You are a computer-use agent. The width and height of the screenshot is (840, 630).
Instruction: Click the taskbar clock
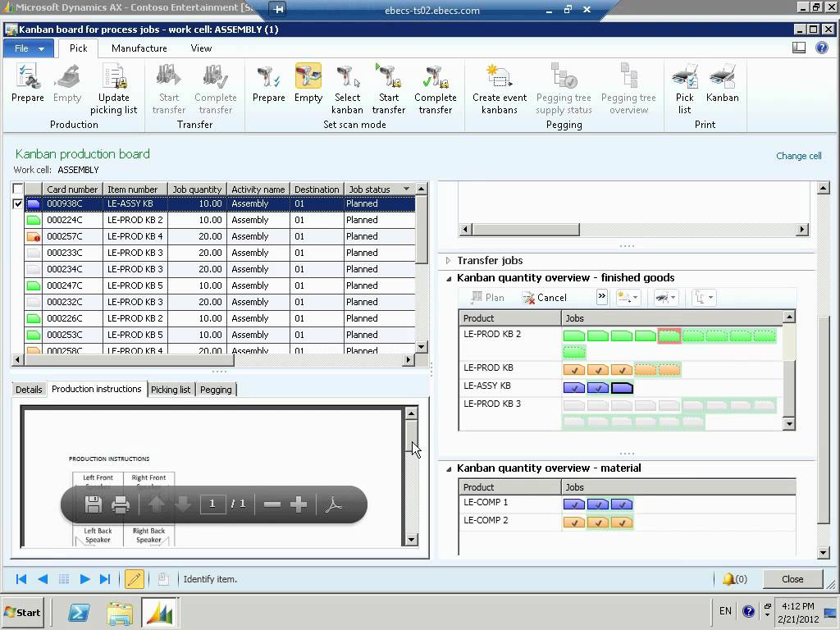(798, 612)
